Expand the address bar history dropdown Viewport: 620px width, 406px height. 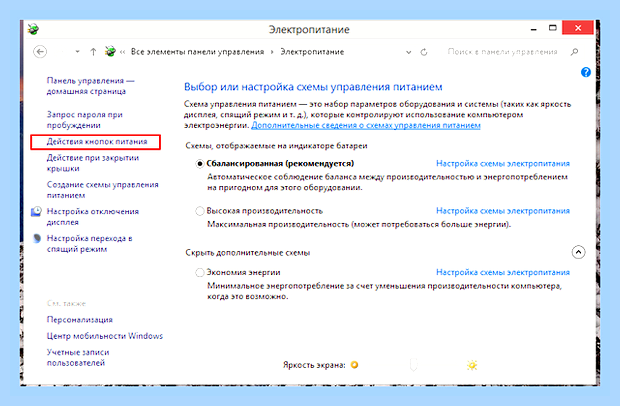(x=408, y=52)
